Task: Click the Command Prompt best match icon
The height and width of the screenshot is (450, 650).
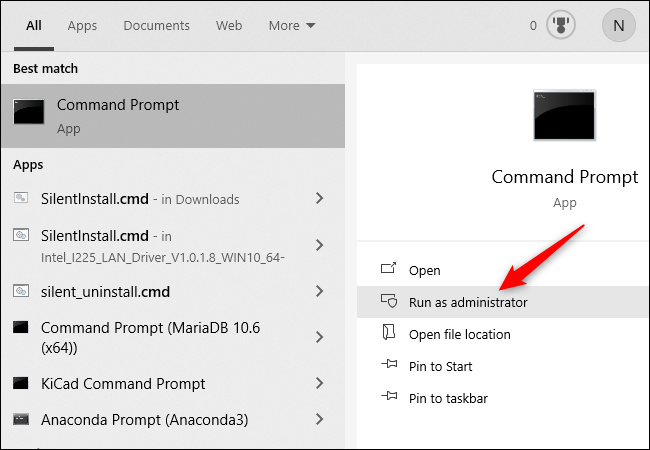Action: [29, 111]
